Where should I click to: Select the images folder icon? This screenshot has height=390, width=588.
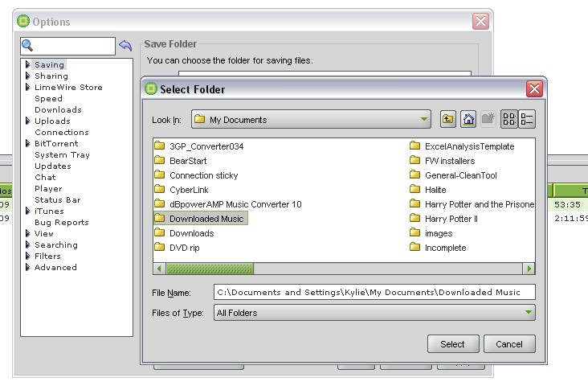click(x=414, y=232)
